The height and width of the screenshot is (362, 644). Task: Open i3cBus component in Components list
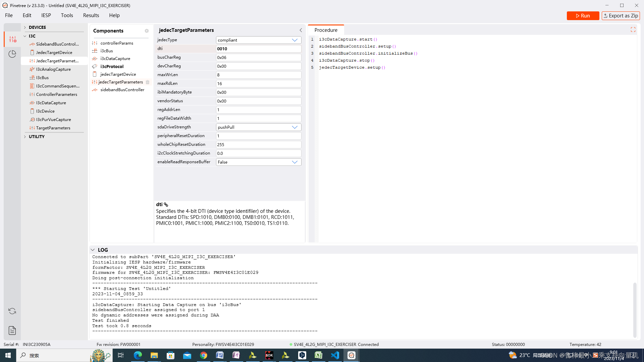(x=107, y=51)
